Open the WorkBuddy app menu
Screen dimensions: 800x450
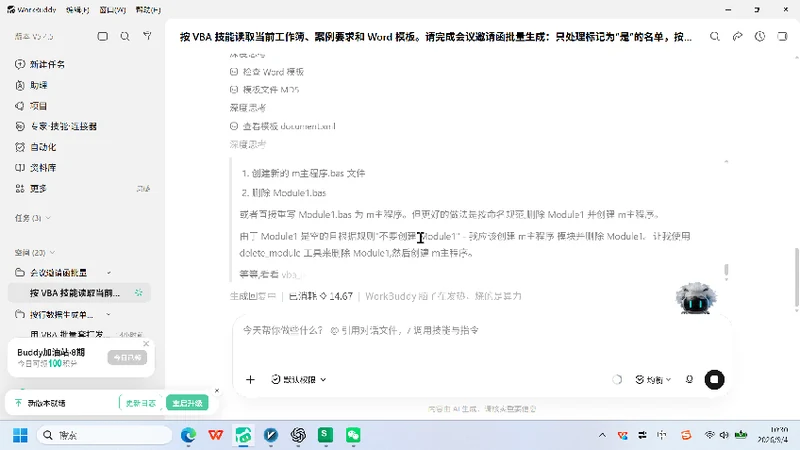(x=32, y=10)
